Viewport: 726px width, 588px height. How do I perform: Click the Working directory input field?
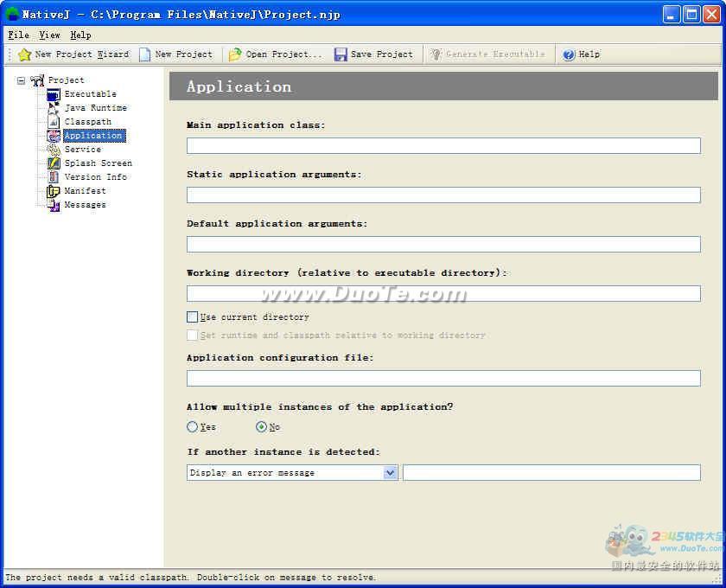click(x=443, y=293)
